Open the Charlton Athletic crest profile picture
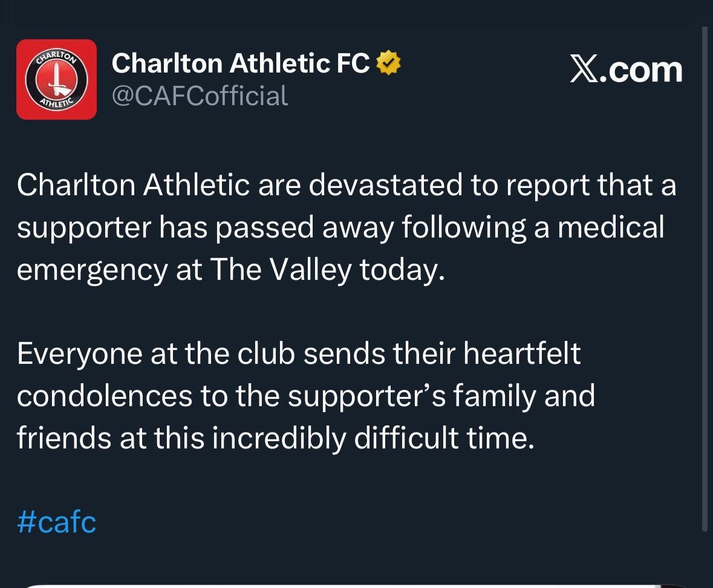The height and width of the screenshot is (588, 713). click(56, 79)
